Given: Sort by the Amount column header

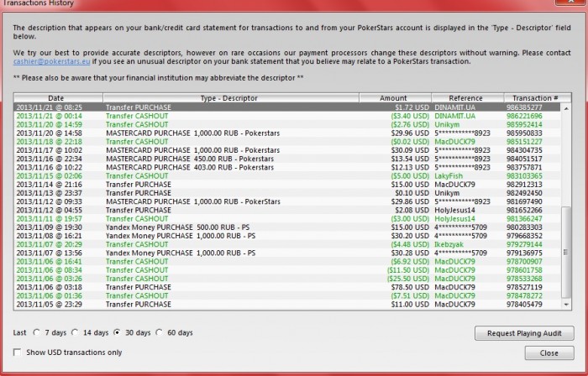Looking at the screenshot, I should coord(396,98).
